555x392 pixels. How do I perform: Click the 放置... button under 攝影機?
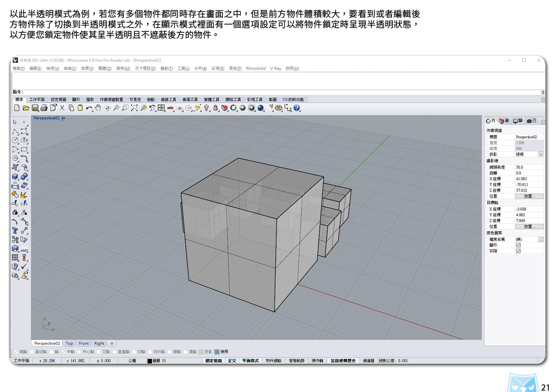point(529,196)
